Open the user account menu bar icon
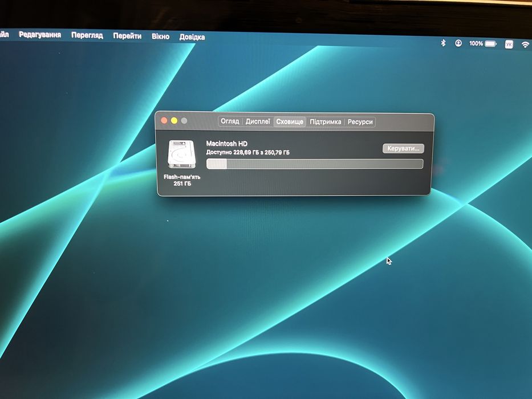This screenshot has height=399, width=532. (458, 43)
